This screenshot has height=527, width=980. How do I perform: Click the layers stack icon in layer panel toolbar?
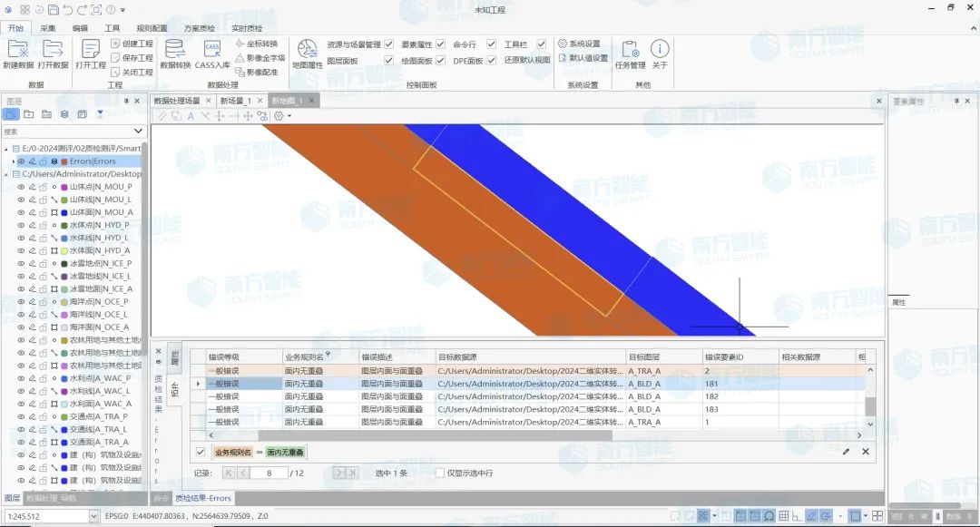pyautogui.click(x=64, y=114)
